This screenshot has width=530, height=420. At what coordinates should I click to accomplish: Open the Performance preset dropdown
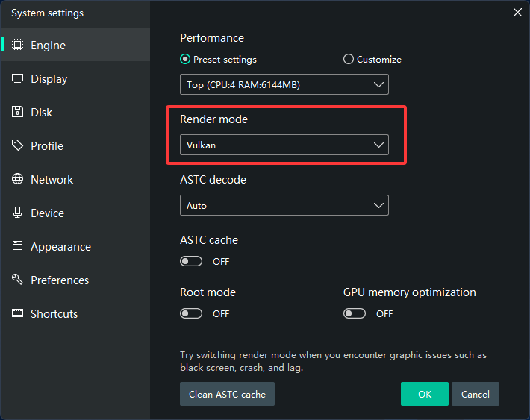tap(284, 85)
